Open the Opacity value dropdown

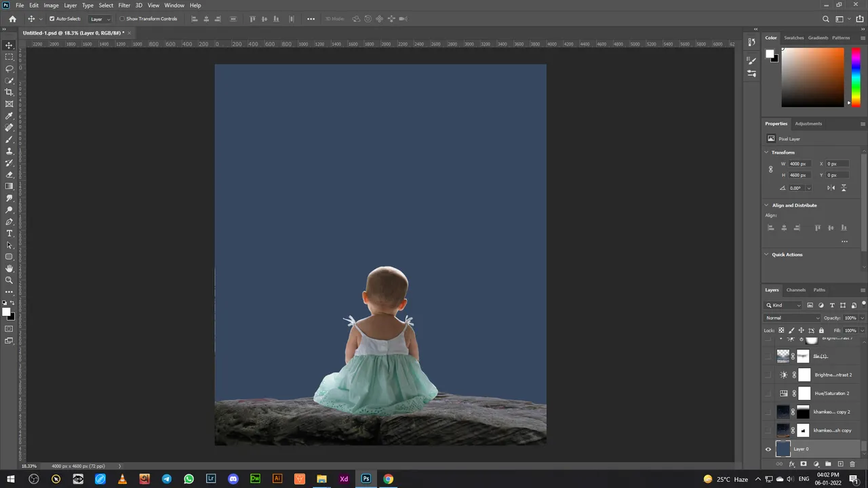tap(863, 318)
